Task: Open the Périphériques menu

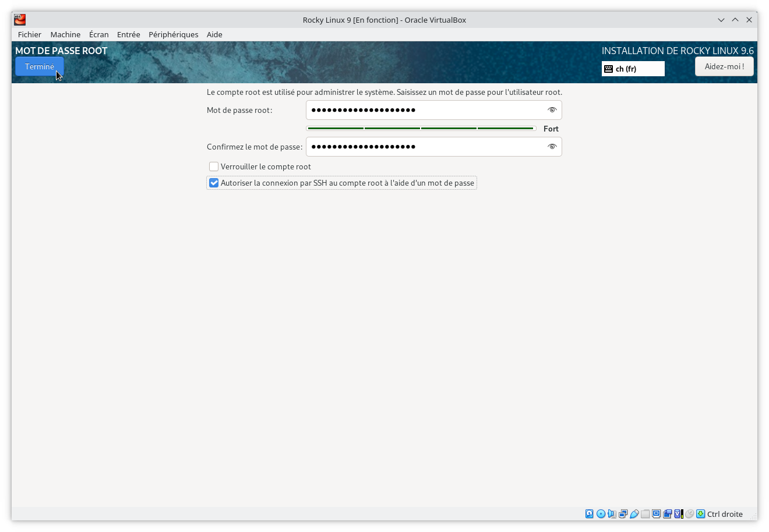Action: tap(173, 34)
